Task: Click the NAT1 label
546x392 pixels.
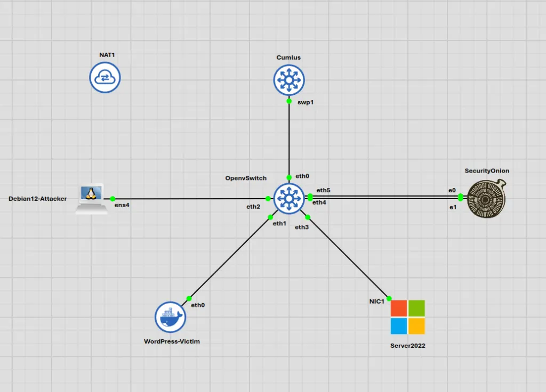Action: pos(107,55)
